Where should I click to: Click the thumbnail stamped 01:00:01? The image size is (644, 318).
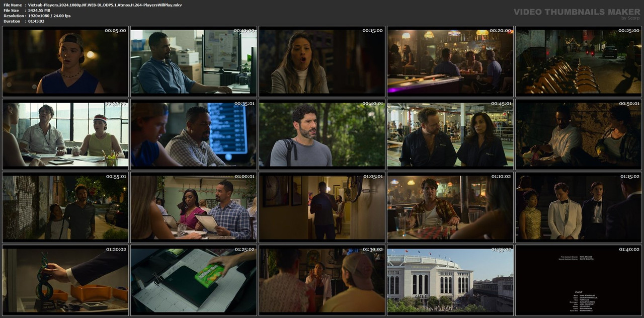coord(194,207)
